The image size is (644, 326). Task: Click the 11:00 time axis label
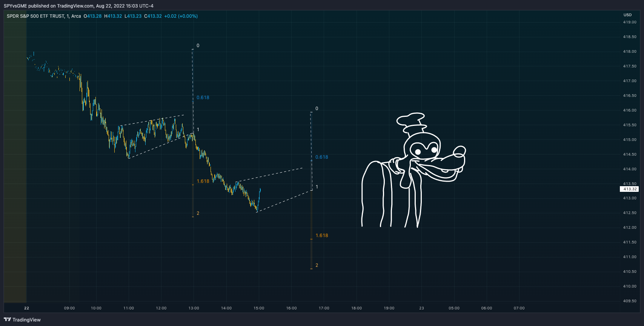(129, 308)
